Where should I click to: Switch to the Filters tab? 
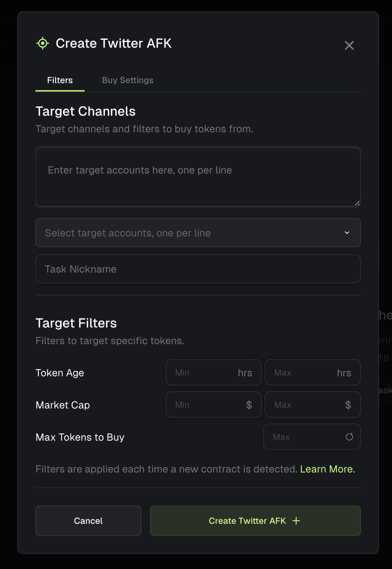[60, 80]
